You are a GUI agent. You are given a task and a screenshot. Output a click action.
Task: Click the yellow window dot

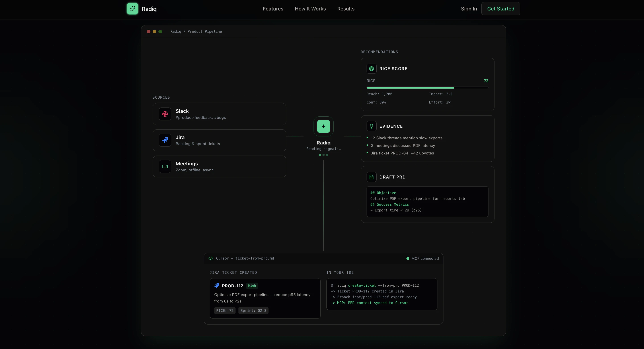pyautogui.click(x=154, y=31)
